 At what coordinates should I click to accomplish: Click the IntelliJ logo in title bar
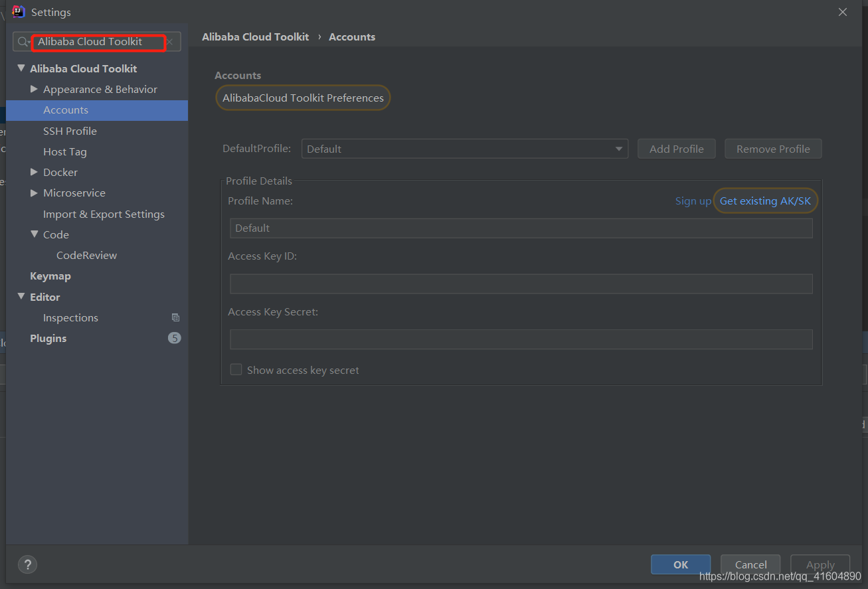click(x=19, y=12)
